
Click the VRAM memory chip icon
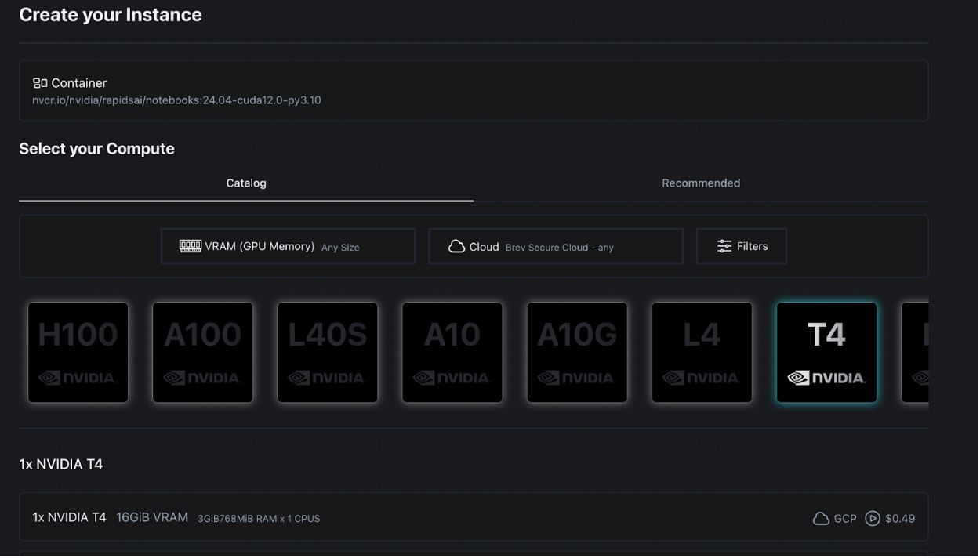[x=191, y=246]
